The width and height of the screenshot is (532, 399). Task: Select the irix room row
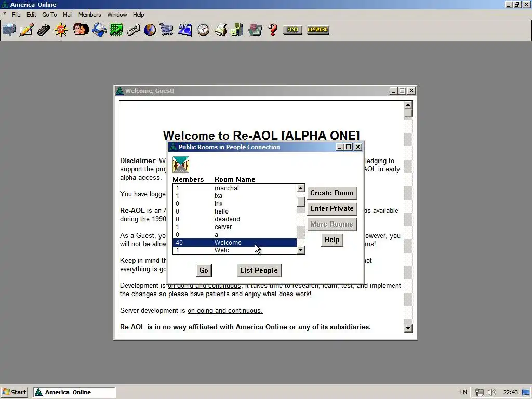[x=235, y=204]
